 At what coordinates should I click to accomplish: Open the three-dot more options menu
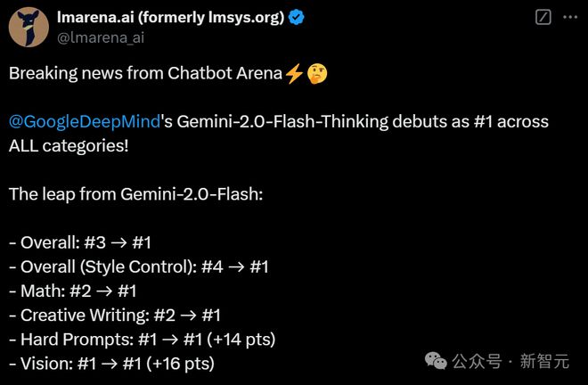click(570, 17)
